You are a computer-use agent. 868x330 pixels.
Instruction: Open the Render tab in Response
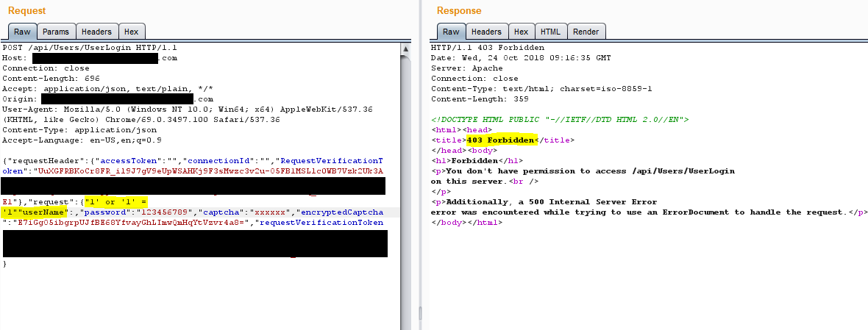(x=586, y=32)
